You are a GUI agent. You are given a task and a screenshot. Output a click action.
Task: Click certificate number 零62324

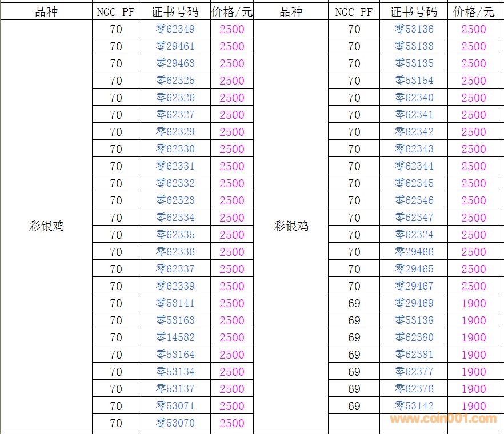pos(414,235)
